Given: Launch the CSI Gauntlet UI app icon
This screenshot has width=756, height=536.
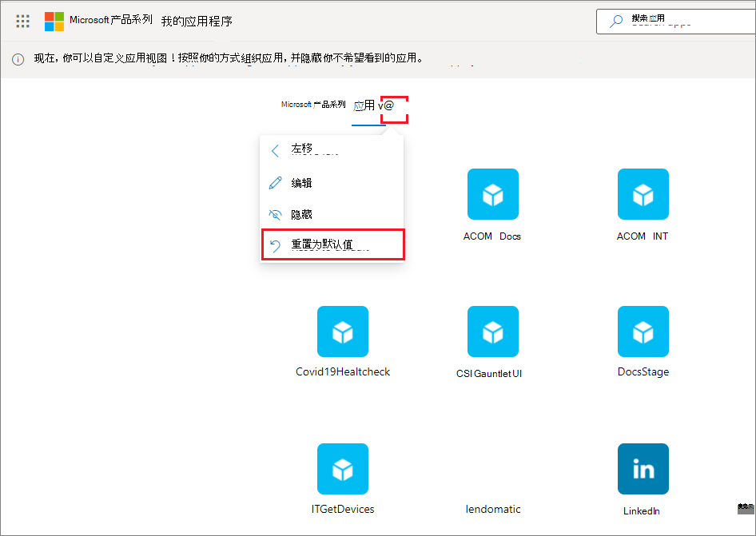Looking at the screenshot, I should click(493, 332).
